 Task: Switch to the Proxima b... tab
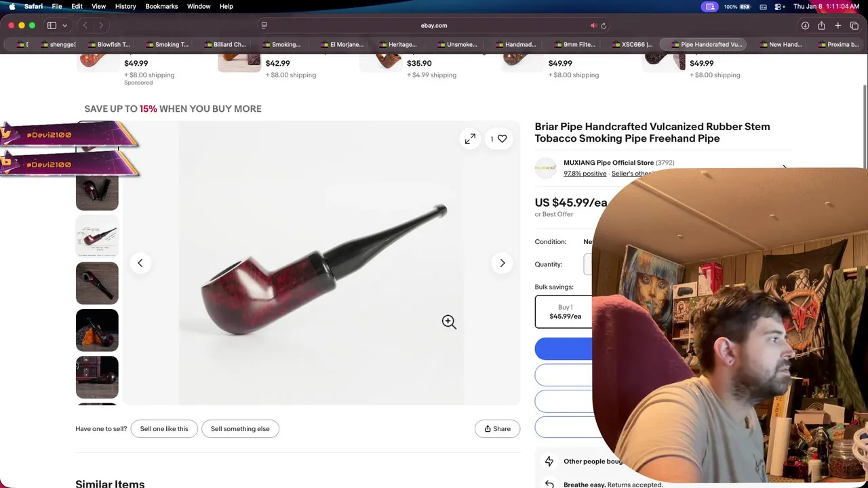839,45
